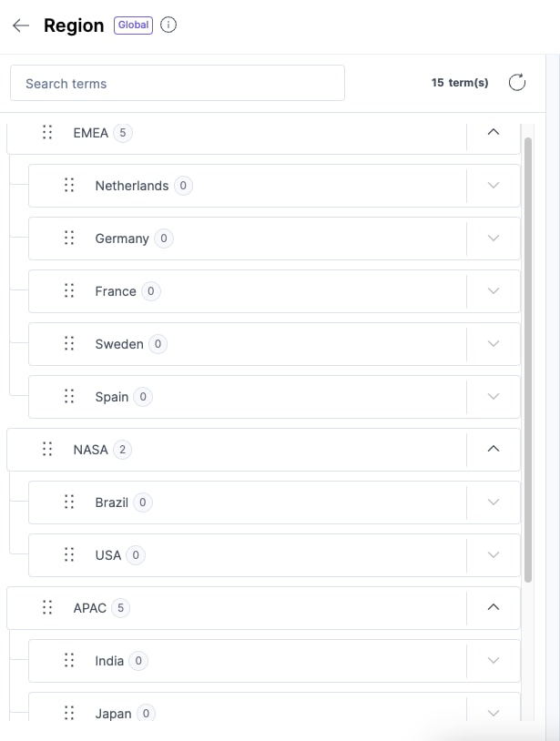560x741 pixels.
Task: Click the drag handle for EMEA
Action: [47, 133]
